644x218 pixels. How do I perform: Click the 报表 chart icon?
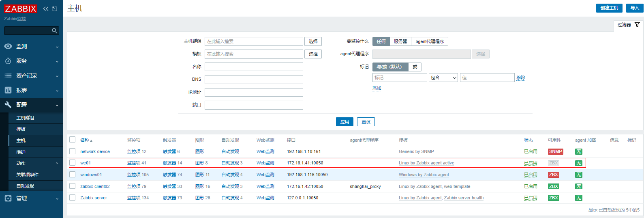8,90
